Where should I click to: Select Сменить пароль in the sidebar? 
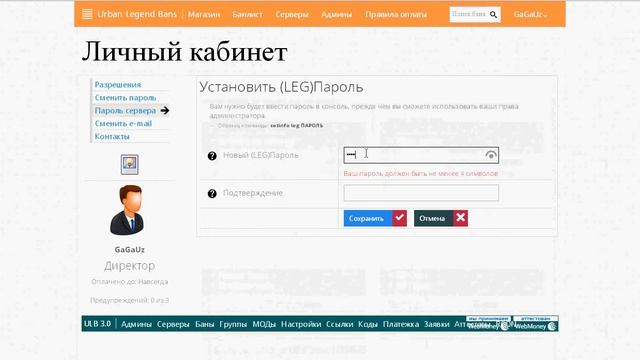point(125,98)
